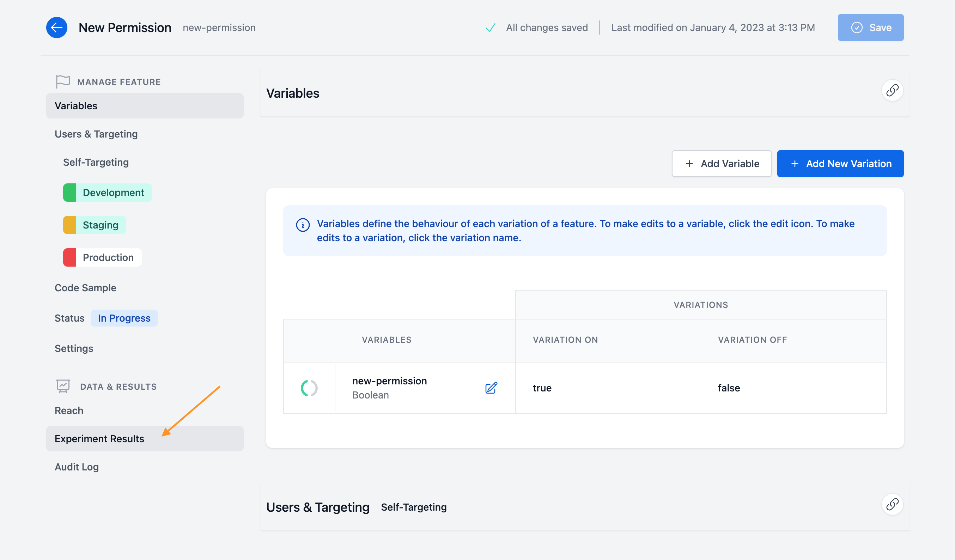The height and width of the screenshot is (560, 955).
Task: Toggle the Production environment badge
Action: [102, 257]
